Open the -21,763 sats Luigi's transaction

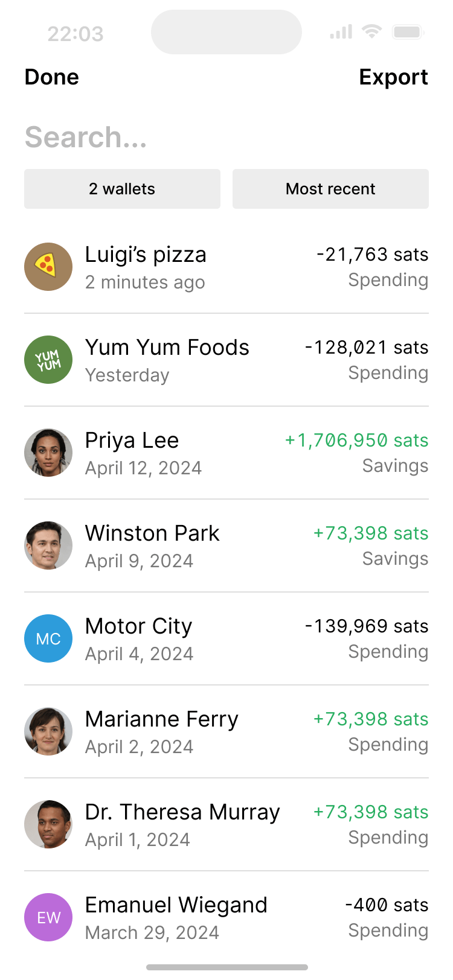[372, 255]
